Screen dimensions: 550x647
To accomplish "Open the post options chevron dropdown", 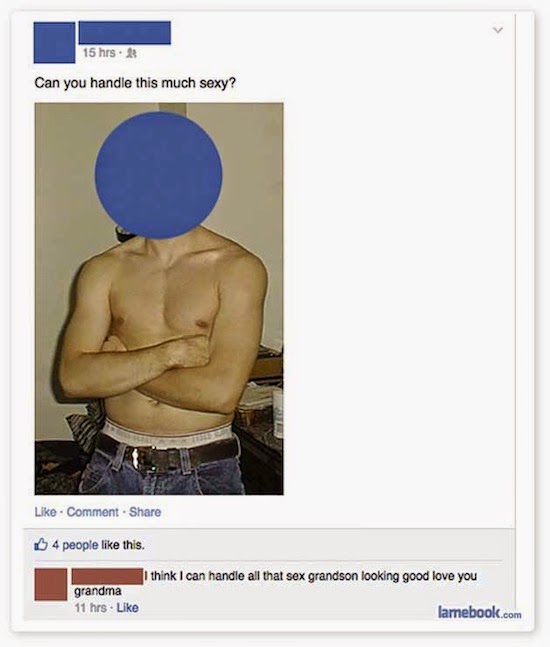I will click(498, 30).
